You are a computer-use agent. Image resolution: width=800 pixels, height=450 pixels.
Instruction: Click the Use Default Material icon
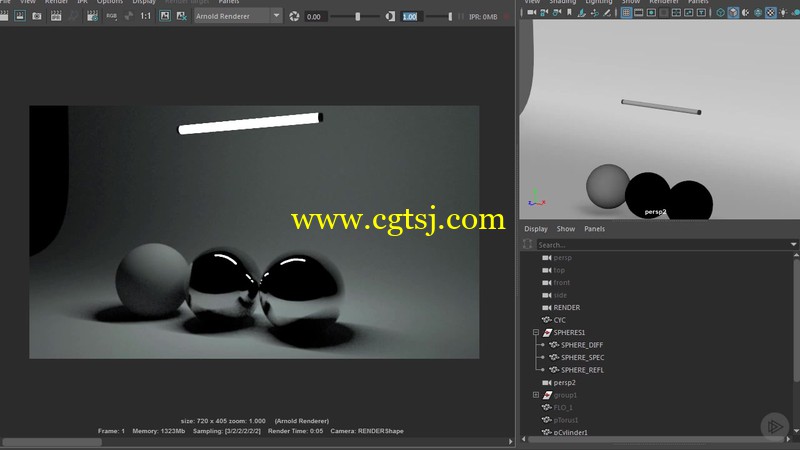pyautogui.click(x=746, y=13)
